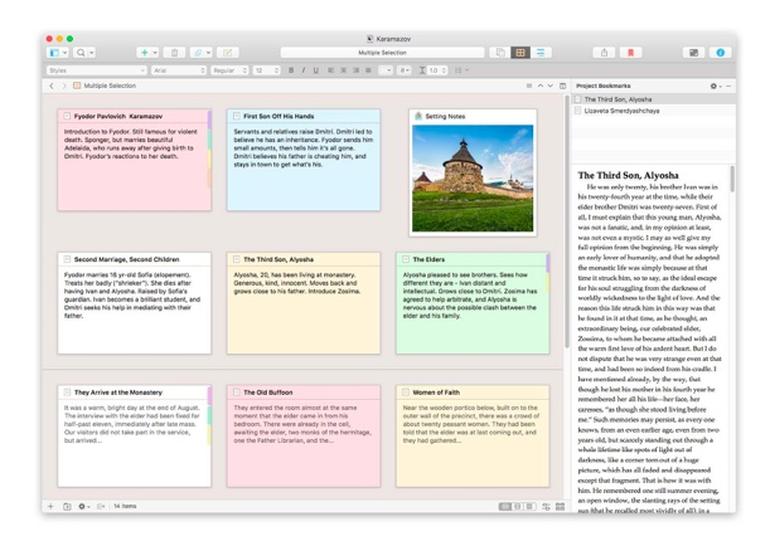Toggle The Elders card icon
This screenshot has width=770, height=546.
click(x=406, y=259)
